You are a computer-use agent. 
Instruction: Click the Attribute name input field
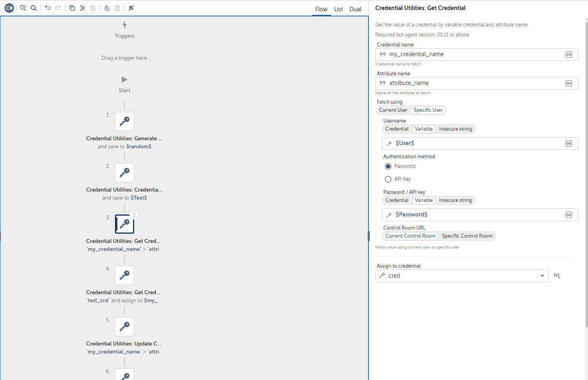[x=473, y=83]
